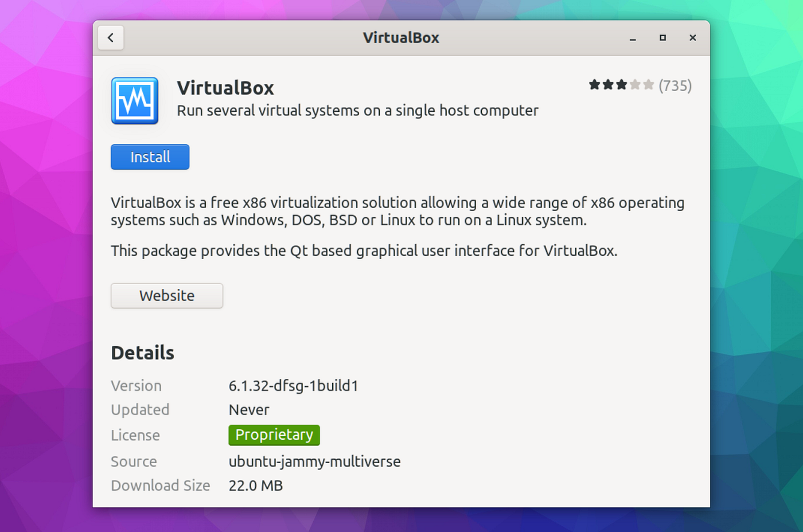Viewport: 803px width, 532px height.
Task: Click the Updated field showing Never
Action: click(248, 409)
